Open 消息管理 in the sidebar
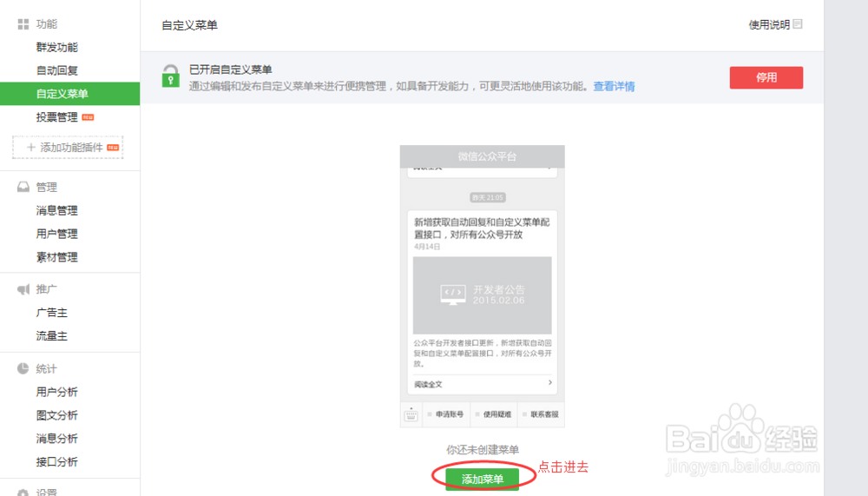Screen dimensions: 868x496 [x=57, y=210]
